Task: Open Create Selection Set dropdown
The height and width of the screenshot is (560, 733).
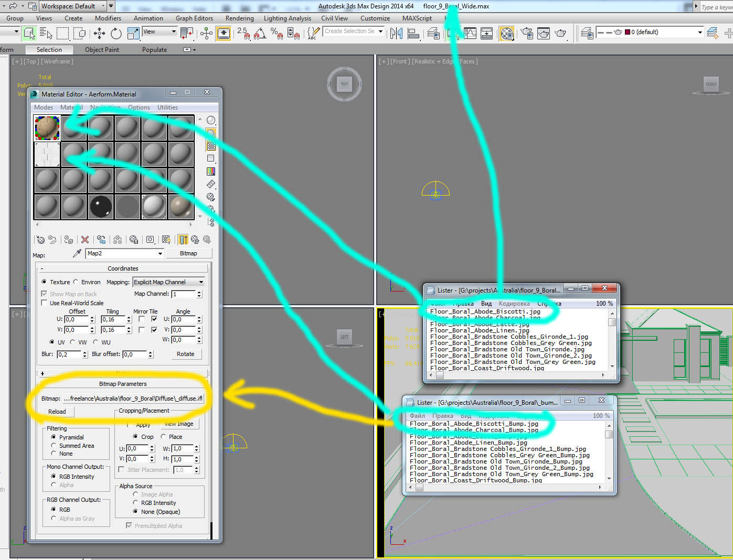Action: [354, 31]
